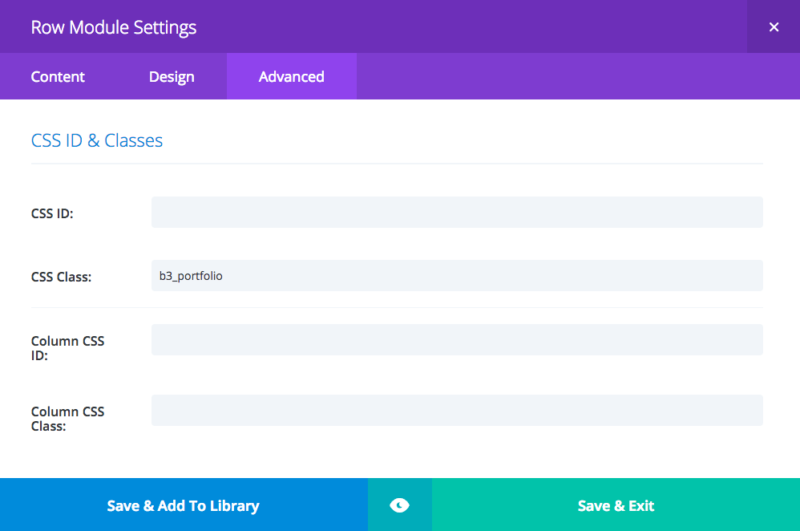Place cursor on the b3_portfolio text

pos(191,276)
